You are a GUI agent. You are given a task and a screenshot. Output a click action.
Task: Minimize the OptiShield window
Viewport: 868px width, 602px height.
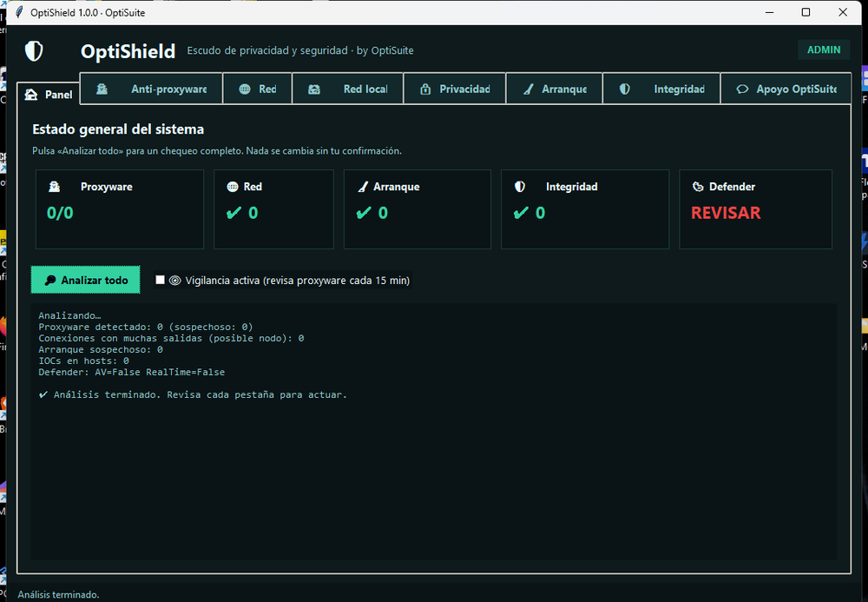click(x=769, y=12)
